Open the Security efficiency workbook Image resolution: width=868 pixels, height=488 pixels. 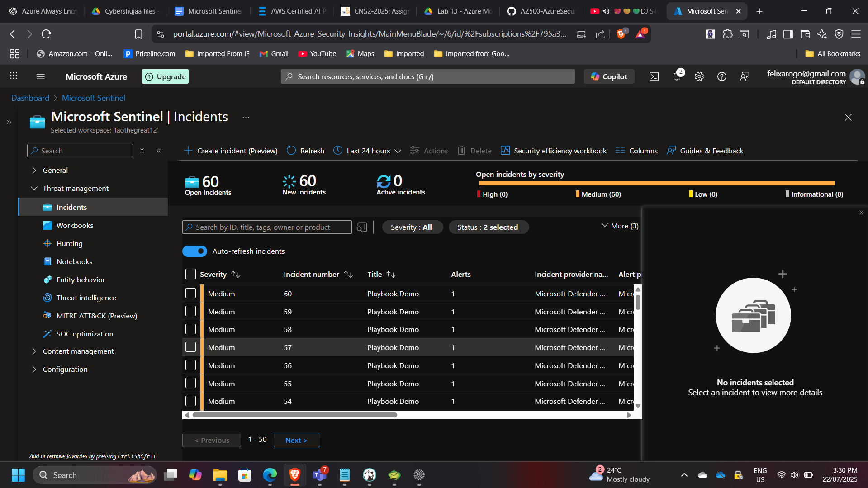tap(554, 151)
